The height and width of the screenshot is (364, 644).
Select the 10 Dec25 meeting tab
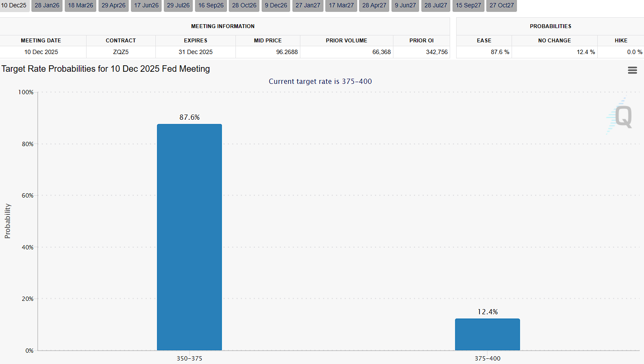tap(14, 6)
